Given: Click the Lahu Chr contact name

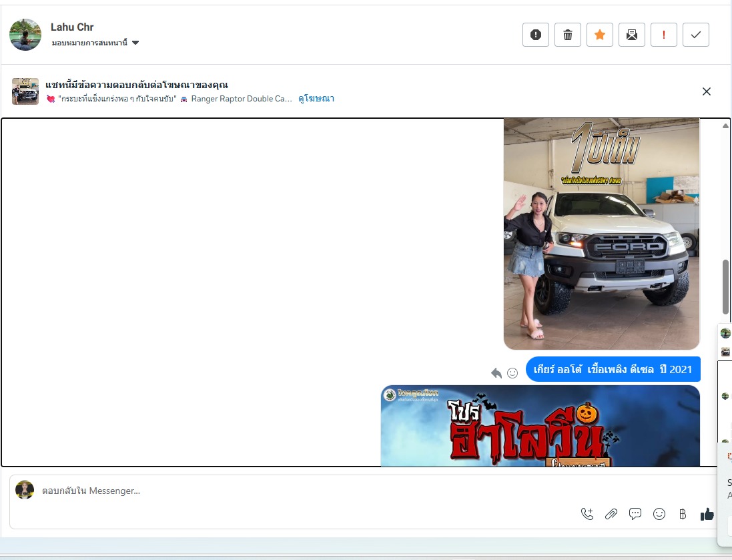Looking at the screenshot, I should pyautogui.click(x=72, y=27).
